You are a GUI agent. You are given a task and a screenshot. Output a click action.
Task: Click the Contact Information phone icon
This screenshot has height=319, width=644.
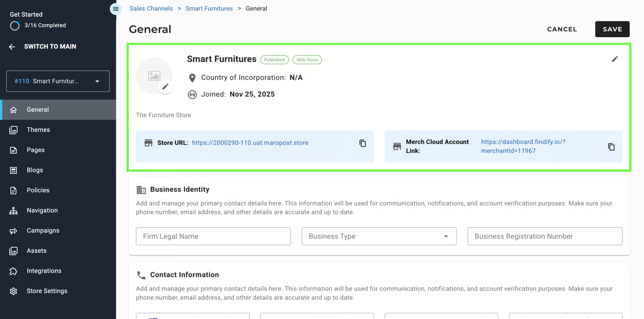[x=141, y=275]
